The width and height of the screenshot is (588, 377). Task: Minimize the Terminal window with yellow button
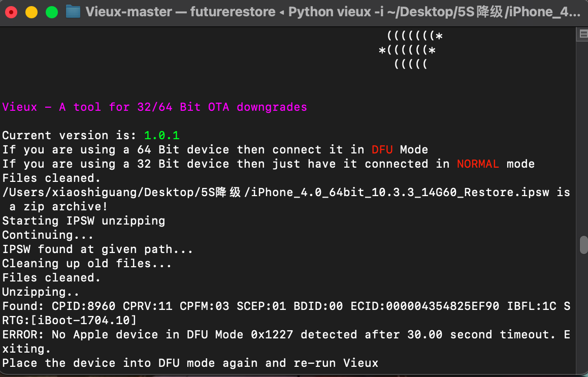tap(31, 12)
